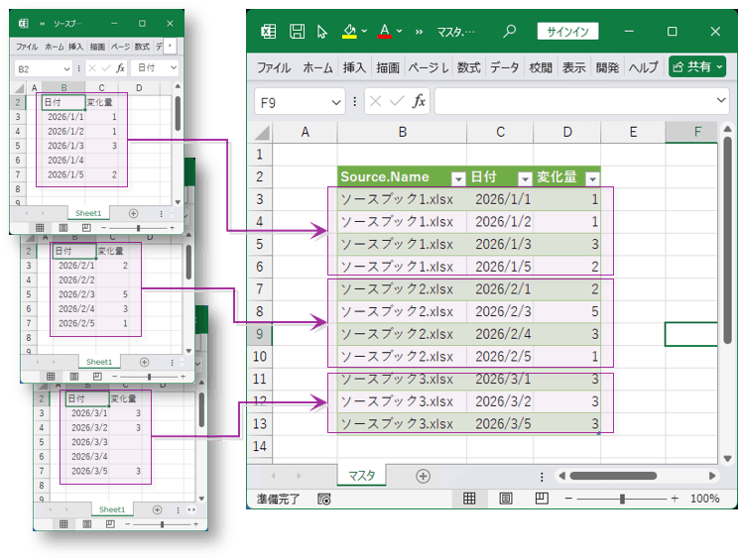This screenshot has height=560, width=738.
Task: Switch to Normal view in status bar
Action: 470,499
